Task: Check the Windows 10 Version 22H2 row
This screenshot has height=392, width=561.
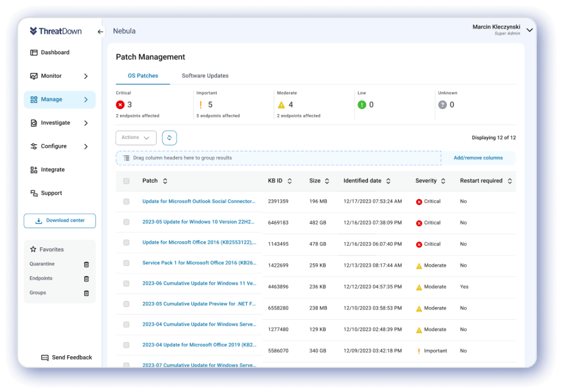Action: [x=126, y=222]
